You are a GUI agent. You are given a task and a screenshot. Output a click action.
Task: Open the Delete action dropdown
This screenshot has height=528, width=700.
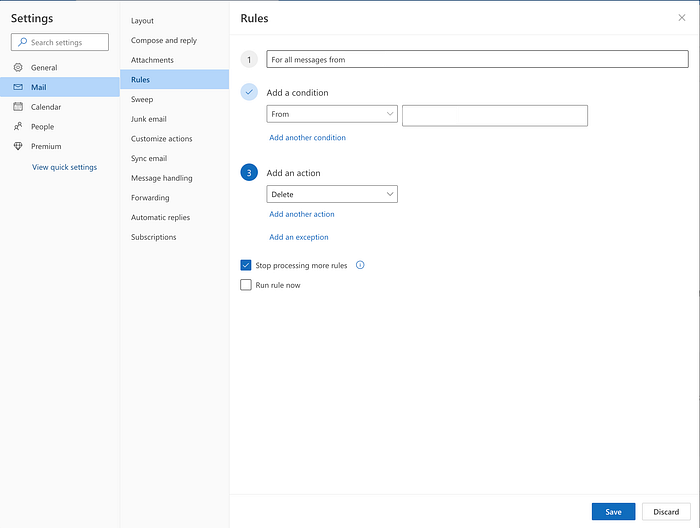pyautogui.click(x=332, y=194)
